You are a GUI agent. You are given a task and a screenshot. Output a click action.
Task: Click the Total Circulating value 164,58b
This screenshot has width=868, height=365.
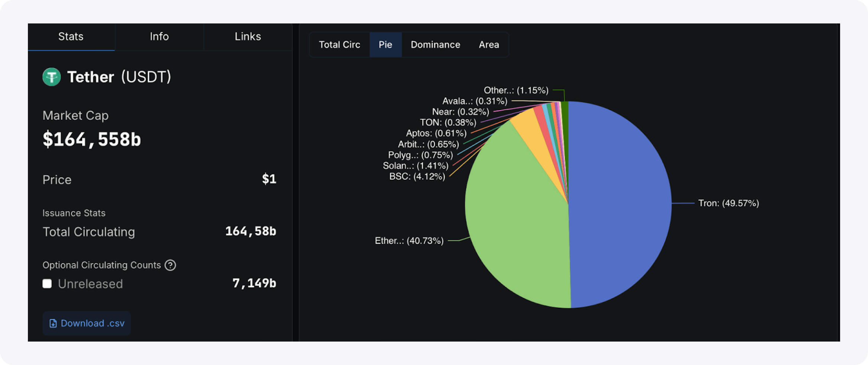tap(251, 231)
